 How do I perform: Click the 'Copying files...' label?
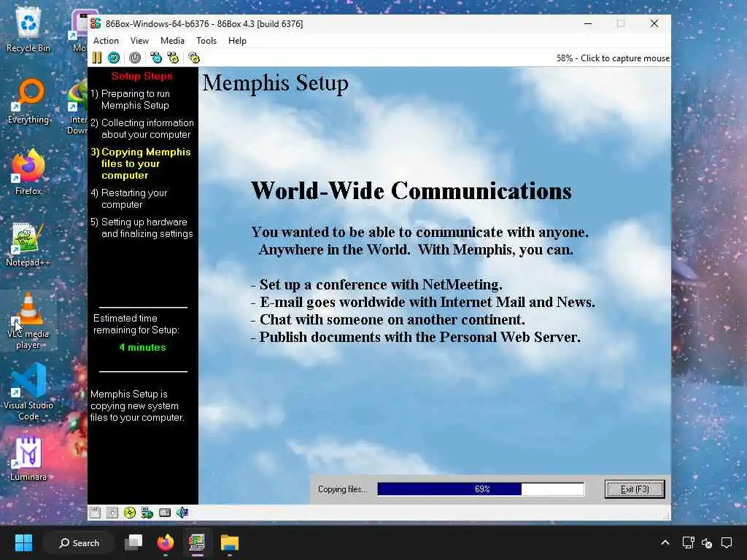coord(343,489)
